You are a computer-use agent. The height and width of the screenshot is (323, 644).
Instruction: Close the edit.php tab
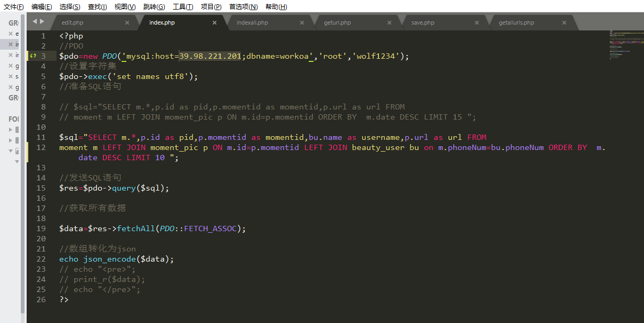click(x=127, y=23)
